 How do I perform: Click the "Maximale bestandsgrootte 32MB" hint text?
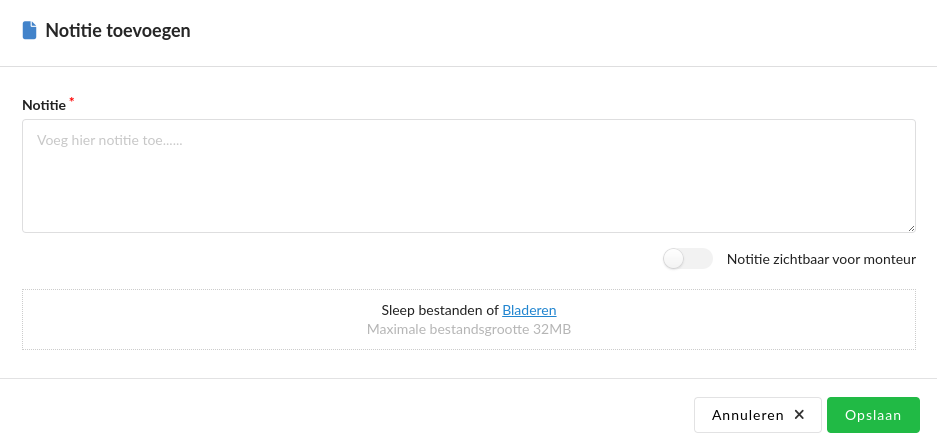468,329
